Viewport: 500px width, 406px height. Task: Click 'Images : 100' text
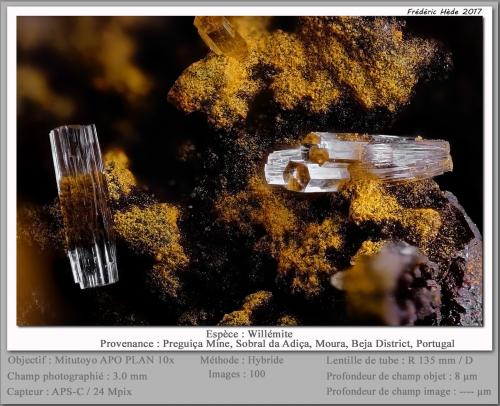coord(237,374)
